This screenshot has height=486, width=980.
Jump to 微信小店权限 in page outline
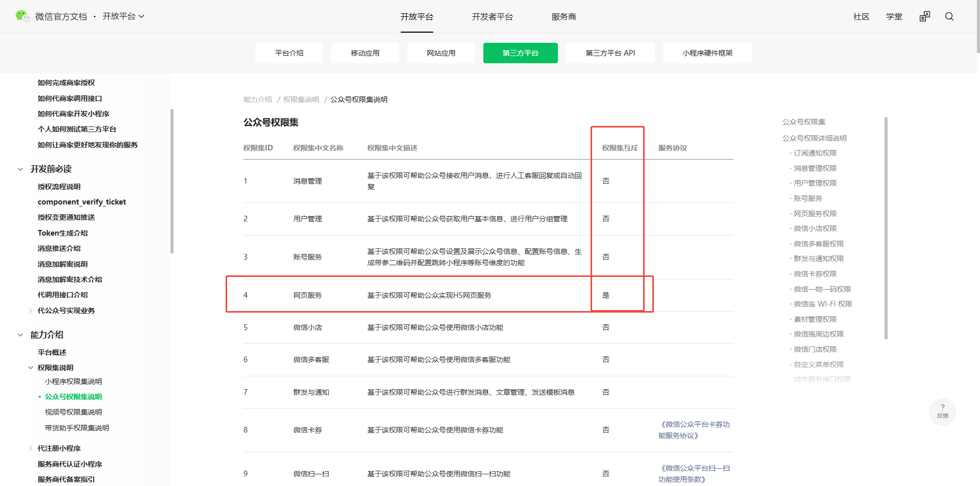click(x=815, y=228)
